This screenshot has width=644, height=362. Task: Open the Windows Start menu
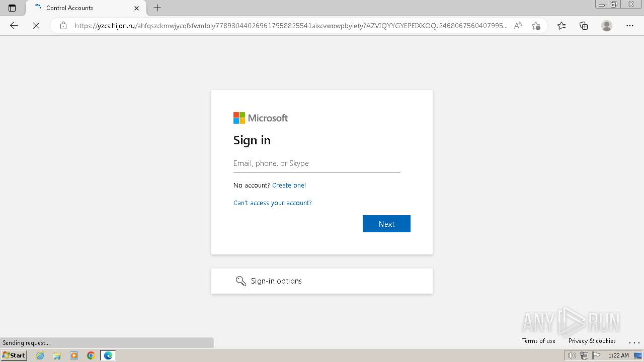coord(14,355)
